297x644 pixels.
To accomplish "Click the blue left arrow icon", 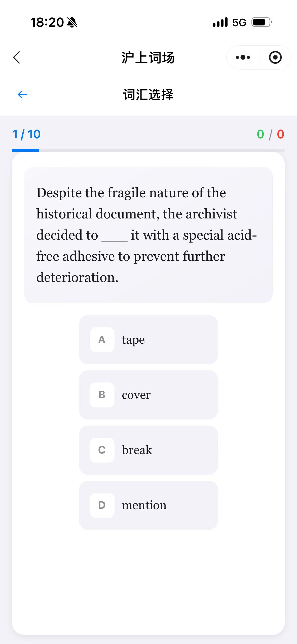I will click(22, 94).
